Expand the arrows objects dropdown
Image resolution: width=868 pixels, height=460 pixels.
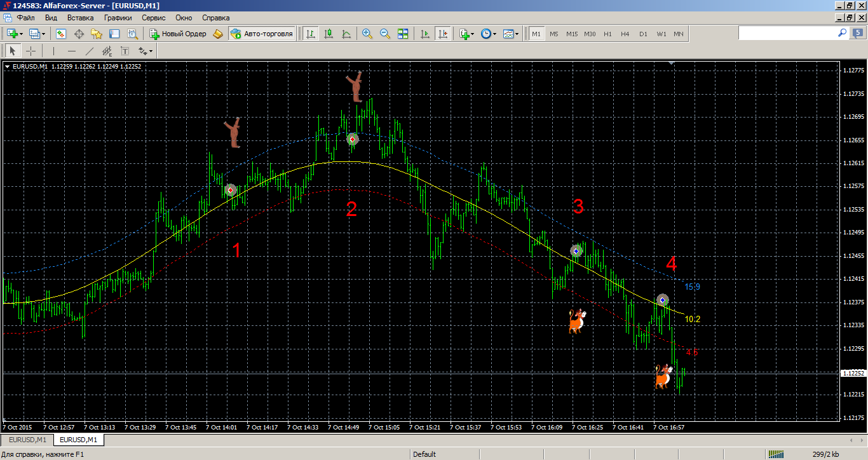[152, 51]
